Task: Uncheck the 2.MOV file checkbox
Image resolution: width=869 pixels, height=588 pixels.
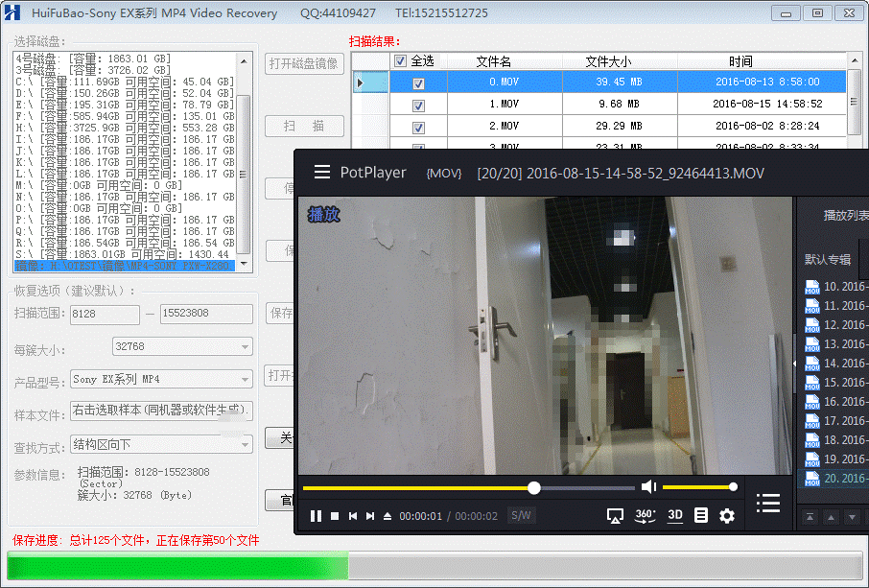Action: click(418, 128)
